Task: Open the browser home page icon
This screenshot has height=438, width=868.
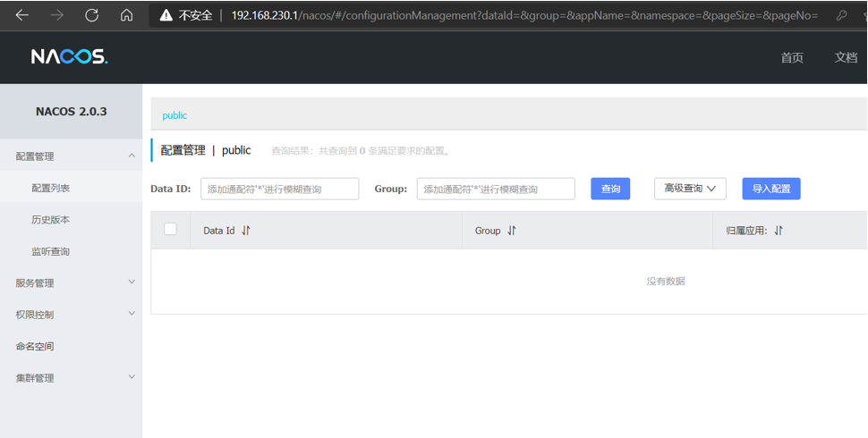Action: (x=127, y=15)
